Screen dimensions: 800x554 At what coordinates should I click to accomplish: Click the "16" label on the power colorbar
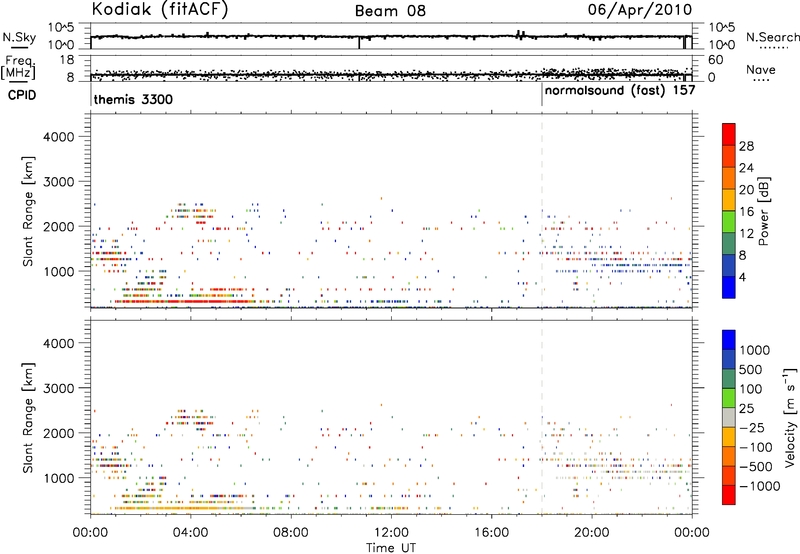click(746, 212)
